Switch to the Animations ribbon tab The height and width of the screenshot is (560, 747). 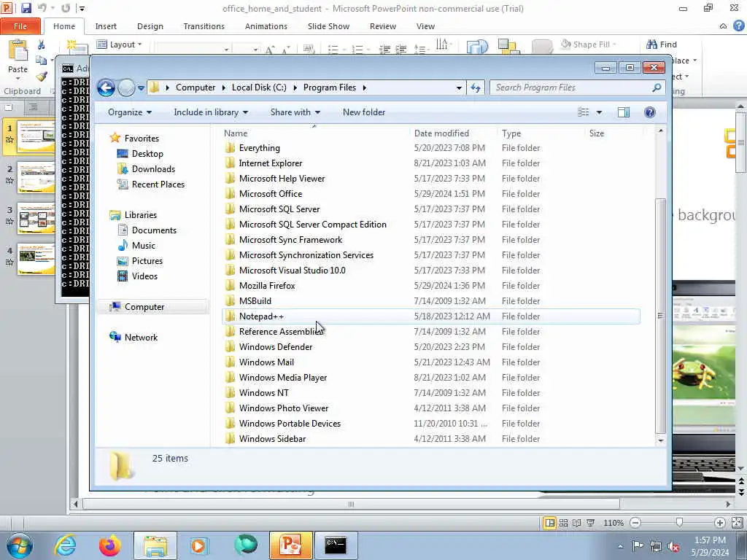pos(266,26)
